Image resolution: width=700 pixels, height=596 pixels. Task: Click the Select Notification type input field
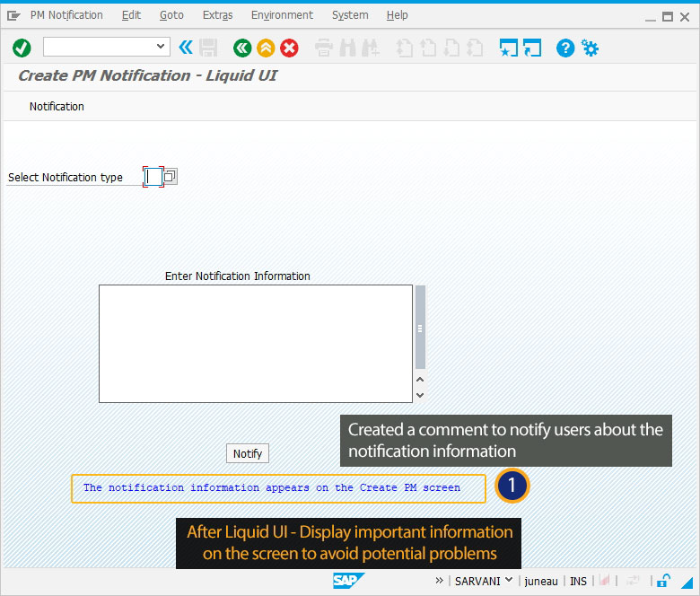pyautogui.click(x=153, y=177)
